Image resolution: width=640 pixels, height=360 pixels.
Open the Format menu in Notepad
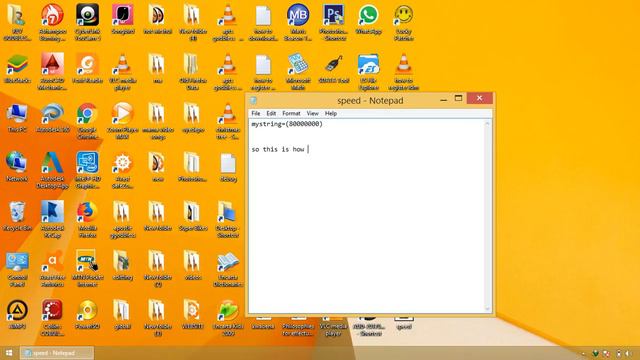[x=291, y=113]
